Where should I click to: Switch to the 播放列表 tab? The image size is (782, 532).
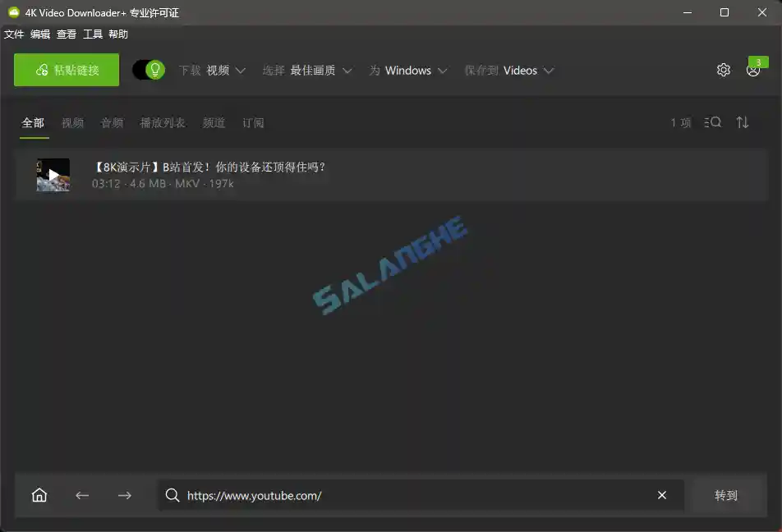[x=163, y=122]
